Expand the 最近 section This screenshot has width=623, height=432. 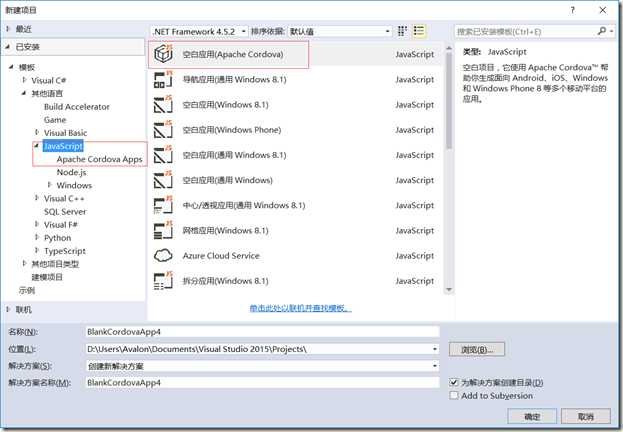click(8, 29)
